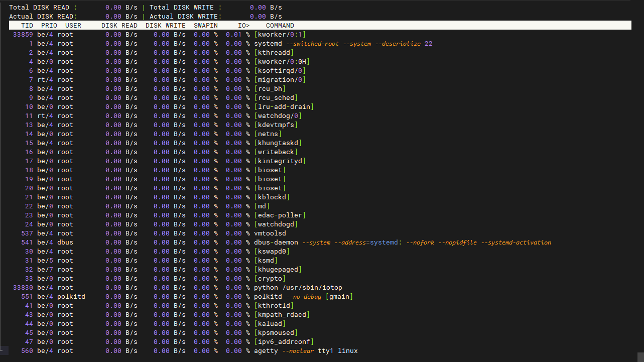Click the be/5 priority of ksmd
This screenshot has height=362, width=644.
coord(45,261)
